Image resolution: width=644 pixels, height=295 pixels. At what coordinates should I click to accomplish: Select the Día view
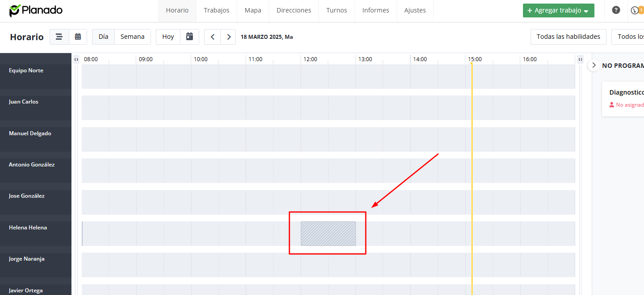pos(103,37)
